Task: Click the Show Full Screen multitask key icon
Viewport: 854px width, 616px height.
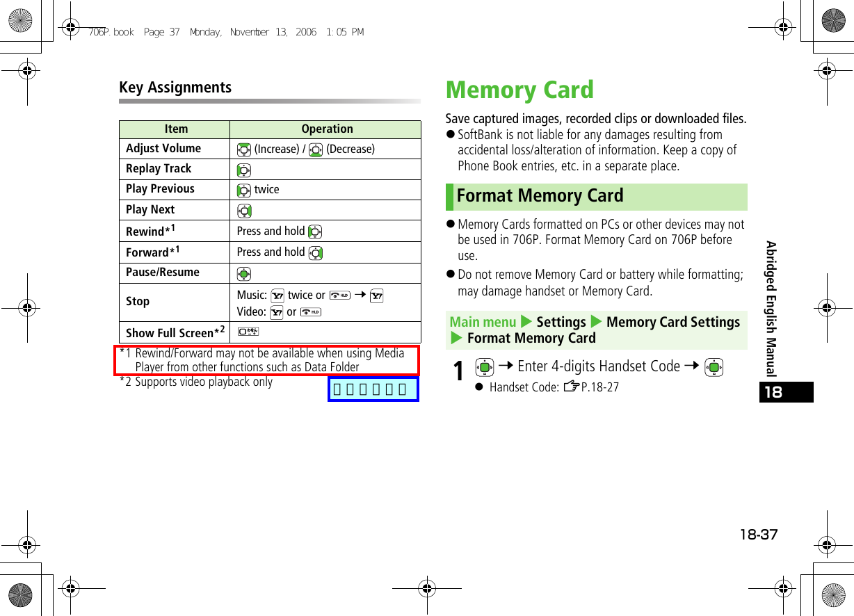Action: (x=247, y=330)
